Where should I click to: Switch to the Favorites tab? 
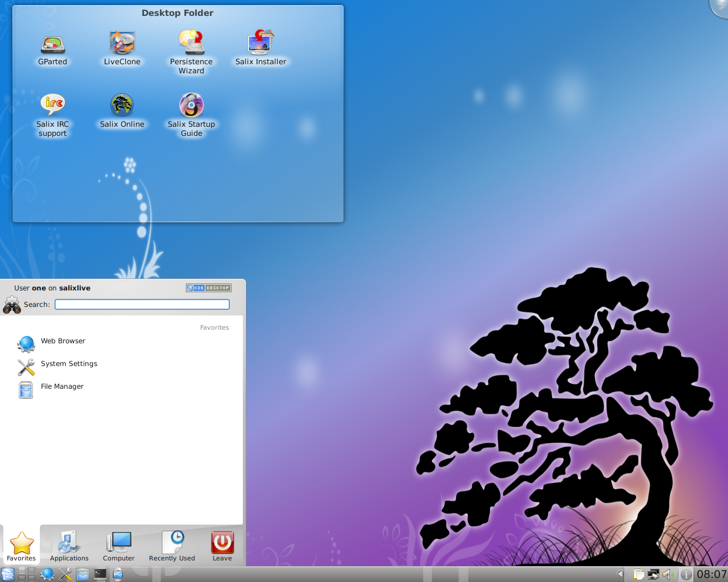pyautogui.click(x=22, y=546)
